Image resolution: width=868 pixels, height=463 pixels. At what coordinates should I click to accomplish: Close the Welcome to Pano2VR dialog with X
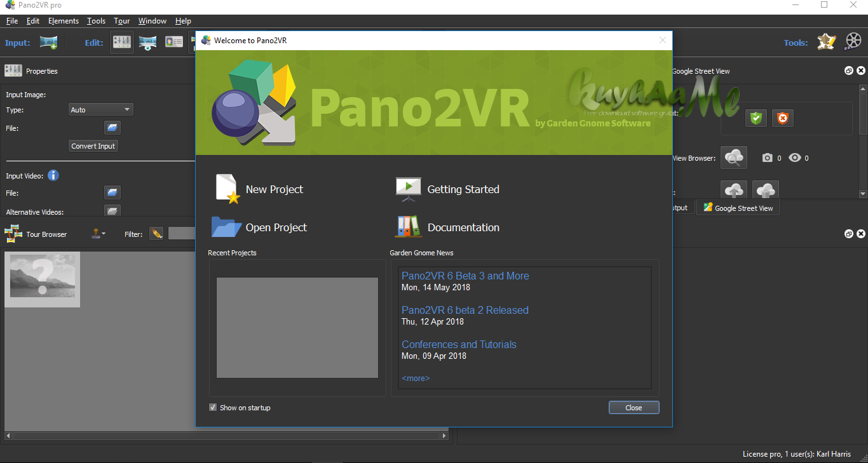click(663, 40)
